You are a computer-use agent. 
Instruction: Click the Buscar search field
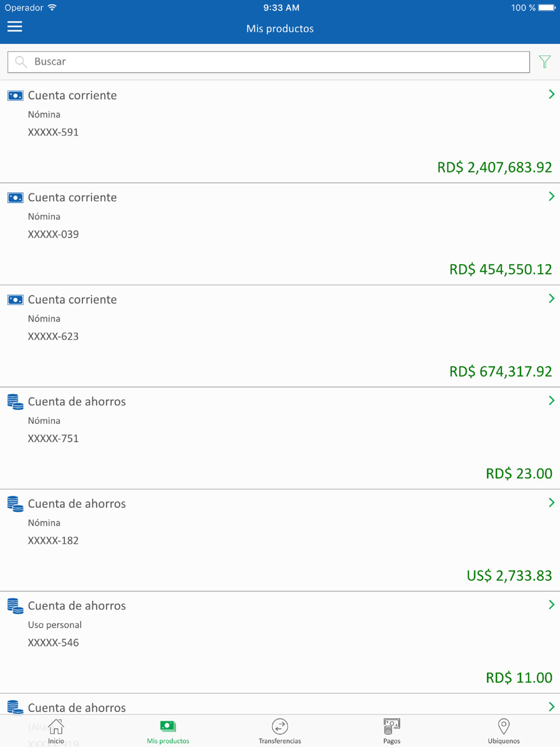tap(274, 62)
